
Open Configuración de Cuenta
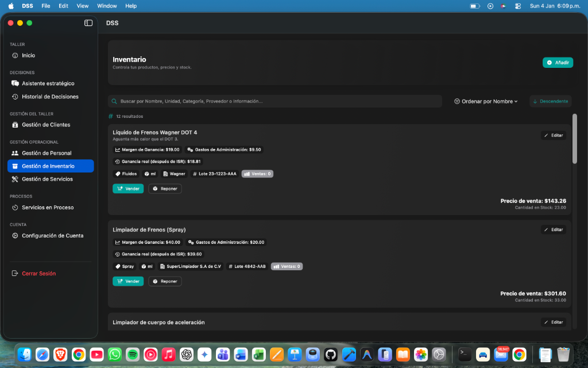click(52, 235)
